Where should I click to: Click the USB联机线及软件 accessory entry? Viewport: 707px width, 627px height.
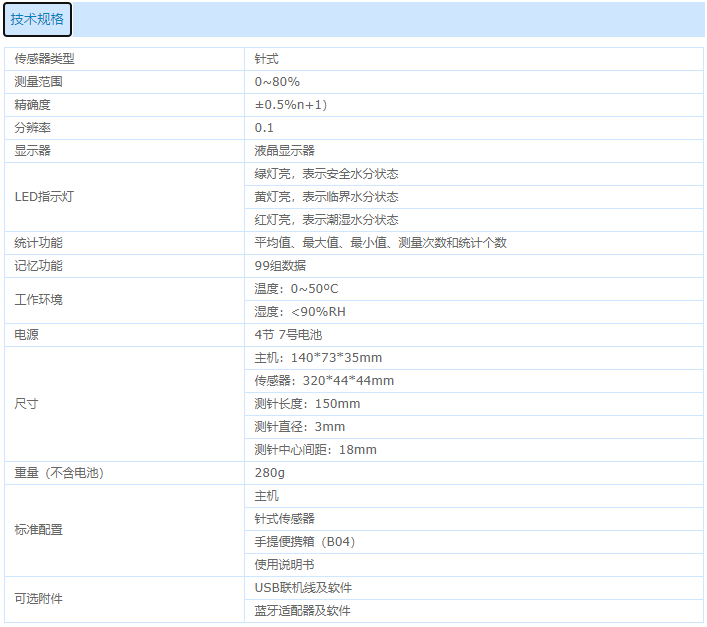303,588
